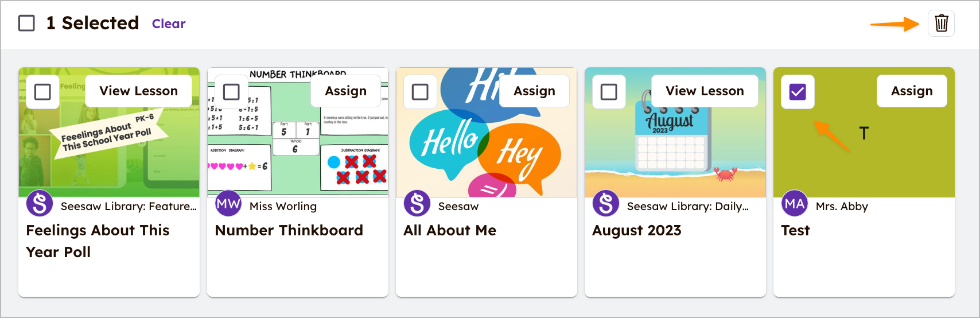980x318 pixels.
Task: Toggle the select-all checkbox beside 1 Selected
Action: coord(26,24)
